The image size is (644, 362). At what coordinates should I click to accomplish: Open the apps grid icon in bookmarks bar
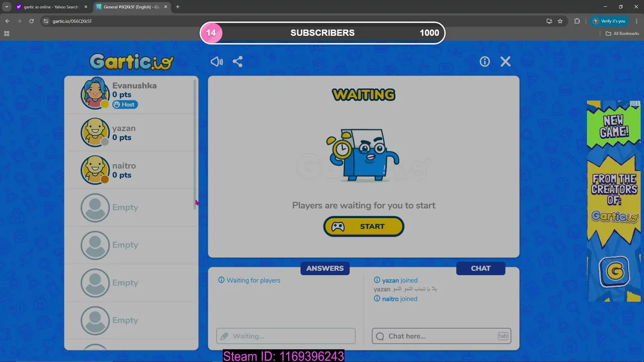[7, 34]
